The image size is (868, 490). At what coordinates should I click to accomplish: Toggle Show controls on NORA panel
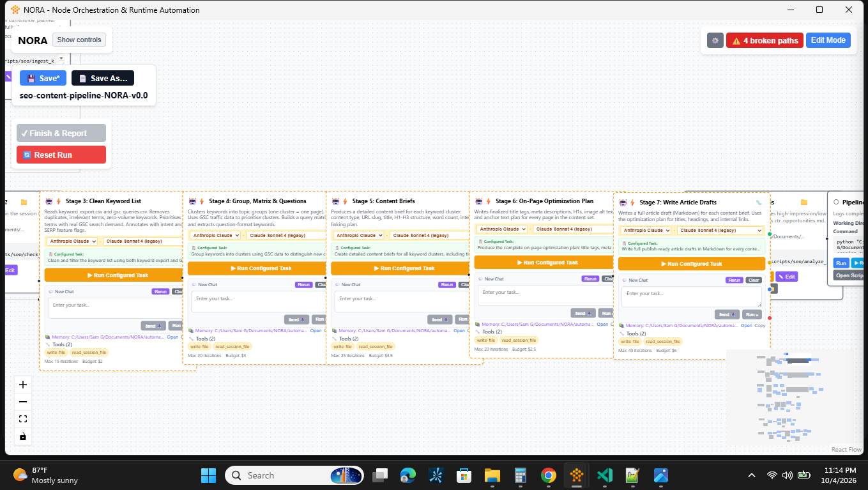coord(79,40)
